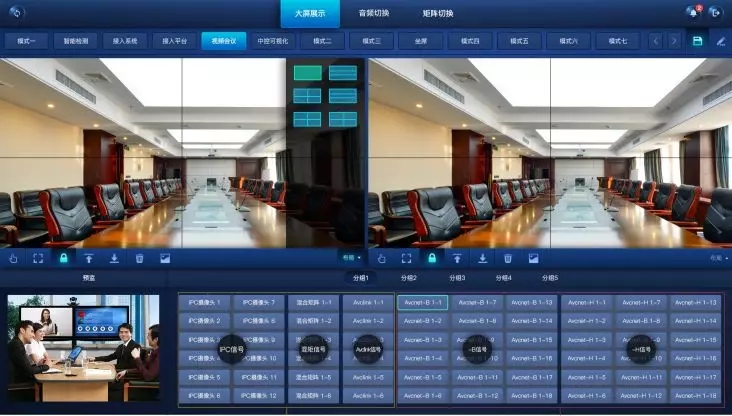Screen dimensions: 732x416
Task: Click the fullscreen icon under left wall
Action: point(39,258)
